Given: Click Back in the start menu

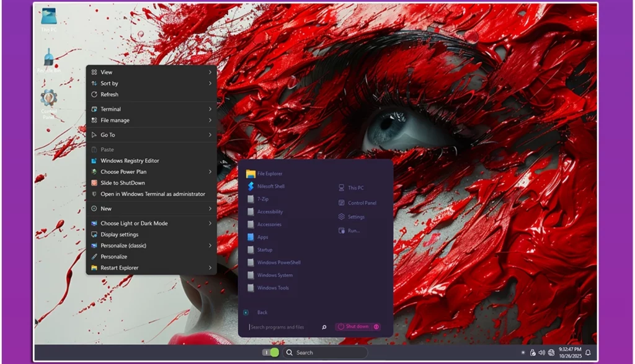Looking at the screenshot, I should pos(262,312).
